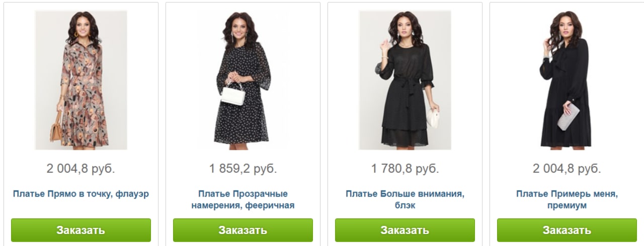The width and height of the screenshot is (644, 246).
Task: Click the 2 004,8 руб. price of the floral dress
Action: pyautogui.click(x=81, y=168)
